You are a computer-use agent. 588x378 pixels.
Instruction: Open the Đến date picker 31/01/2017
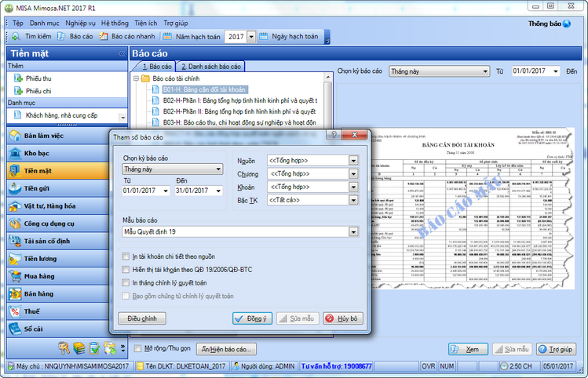point(218,191)
